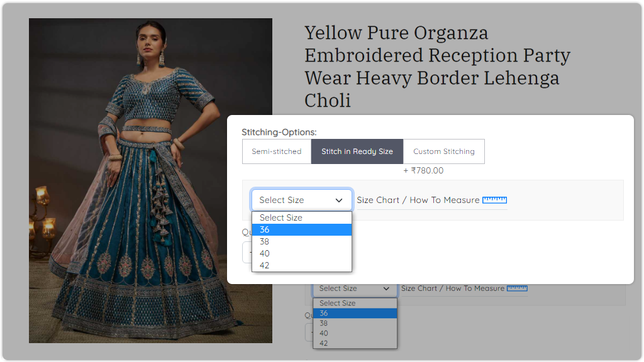Click the chevron arrow in the dimmed size box
The image size is (644, 362).
point(386,288)
